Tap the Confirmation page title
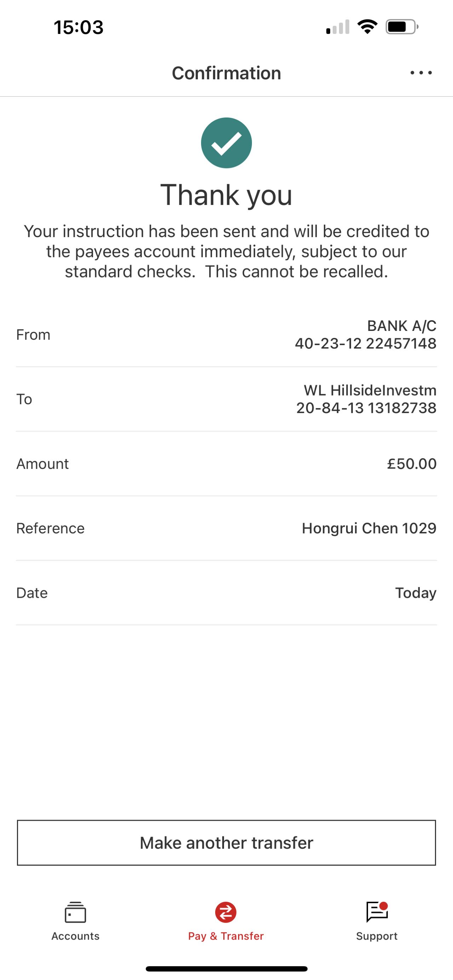 click(x=226, y=73)
